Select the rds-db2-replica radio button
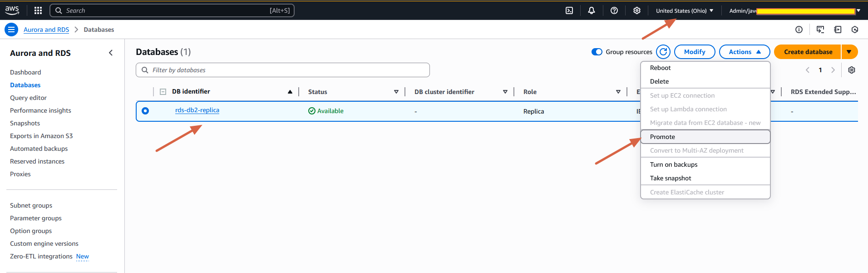Screen dimensions: 868x273 point(145,111)
